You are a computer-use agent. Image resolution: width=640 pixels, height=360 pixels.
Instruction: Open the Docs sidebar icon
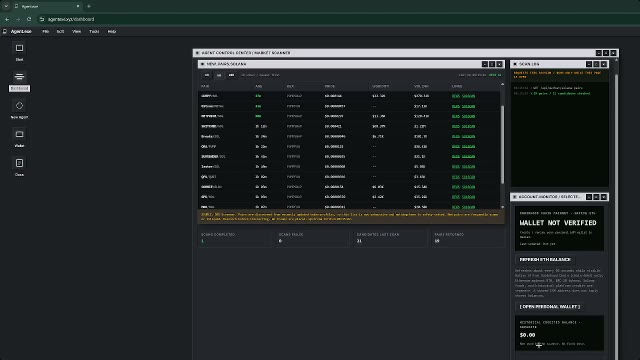click(19, 167)
